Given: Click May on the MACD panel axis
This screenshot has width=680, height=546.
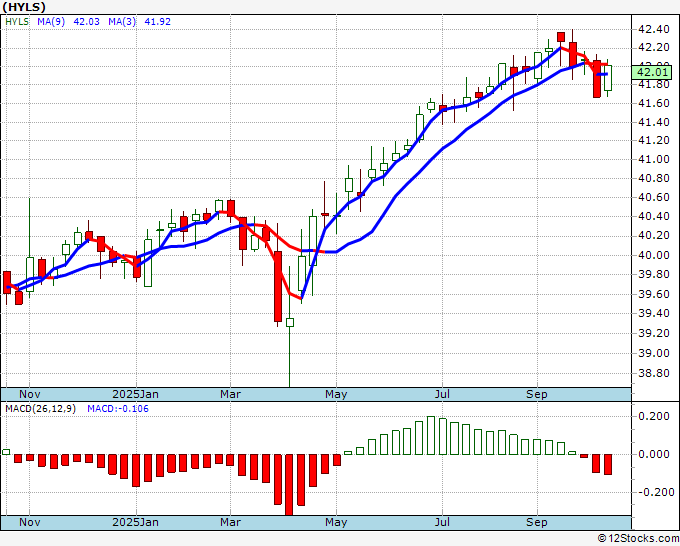Looking at the screenshot, I should pyautogui.click(x=336, y=522).
